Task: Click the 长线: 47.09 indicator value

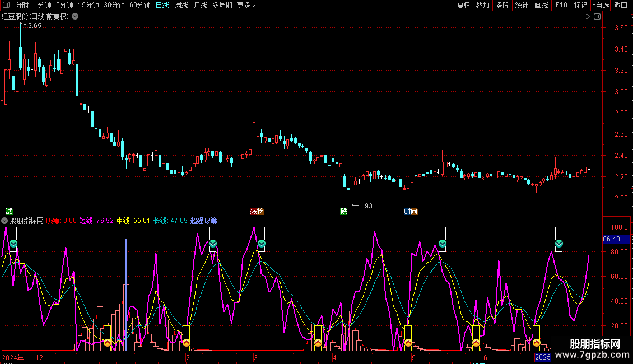Action: 170,221
